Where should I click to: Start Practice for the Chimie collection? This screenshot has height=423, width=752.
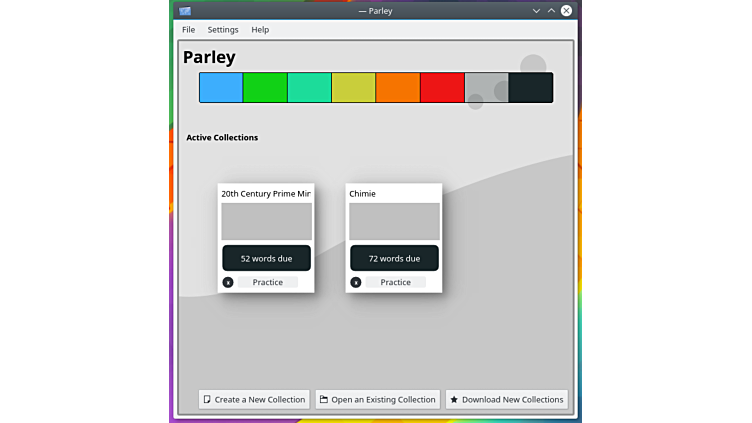[x=395, y=283]
